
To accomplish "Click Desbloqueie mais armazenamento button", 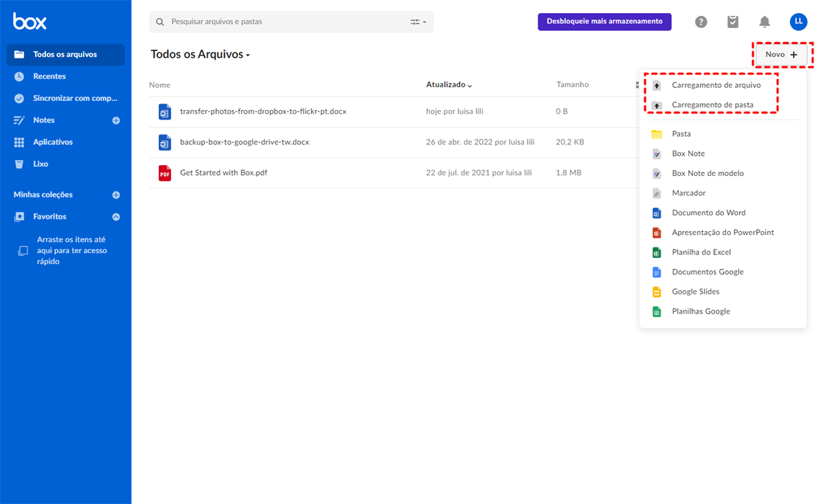I will [604, 22].
